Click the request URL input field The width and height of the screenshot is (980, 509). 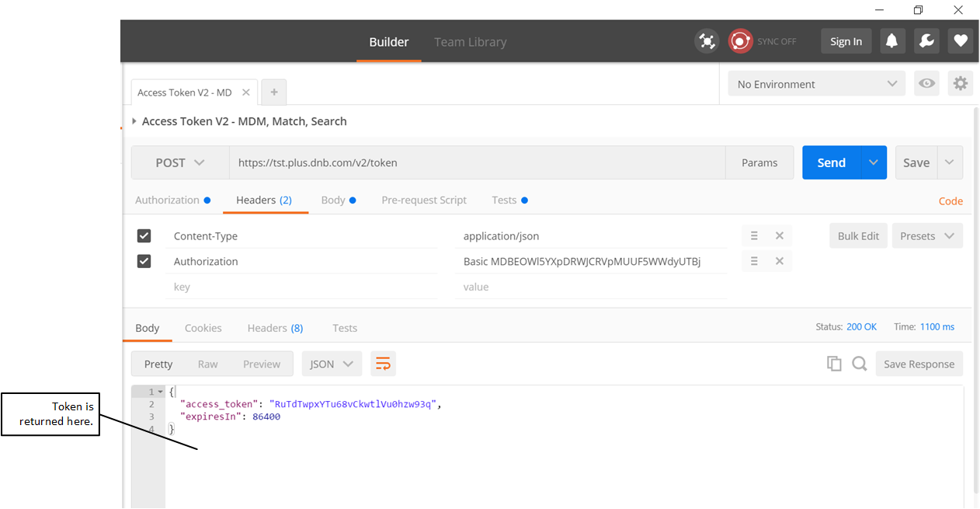478,162
